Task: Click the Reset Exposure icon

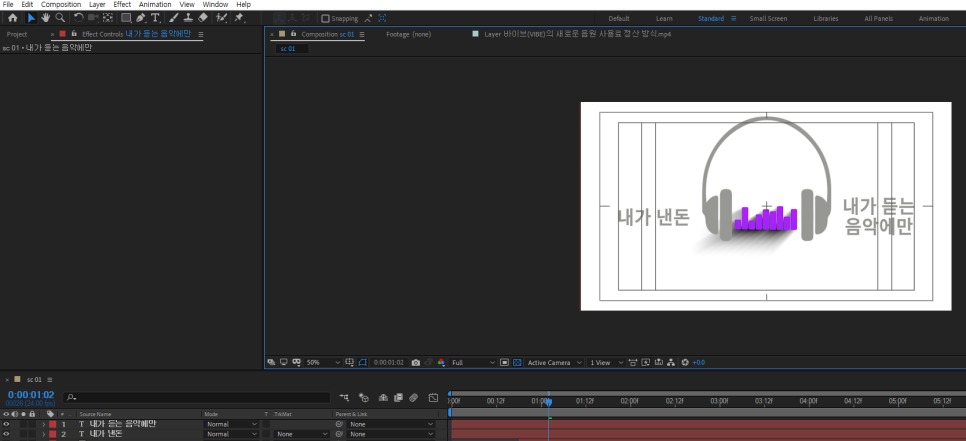Action: click(x=685, y=363)
